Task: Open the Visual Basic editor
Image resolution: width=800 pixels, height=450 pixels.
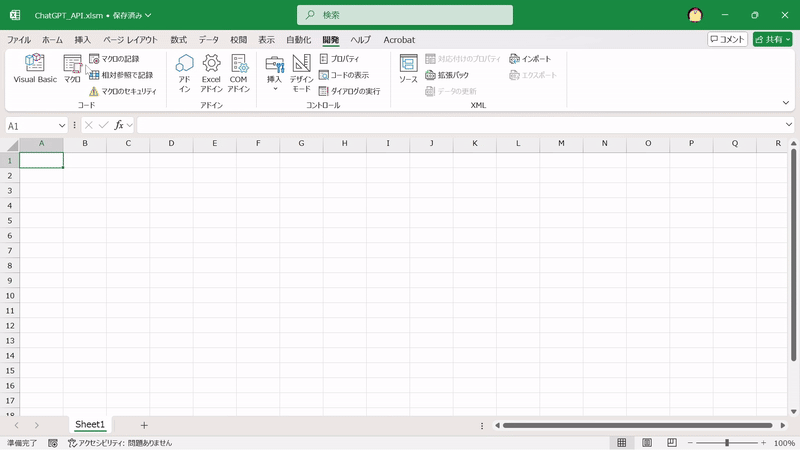Action: click(x=34, y=68)
